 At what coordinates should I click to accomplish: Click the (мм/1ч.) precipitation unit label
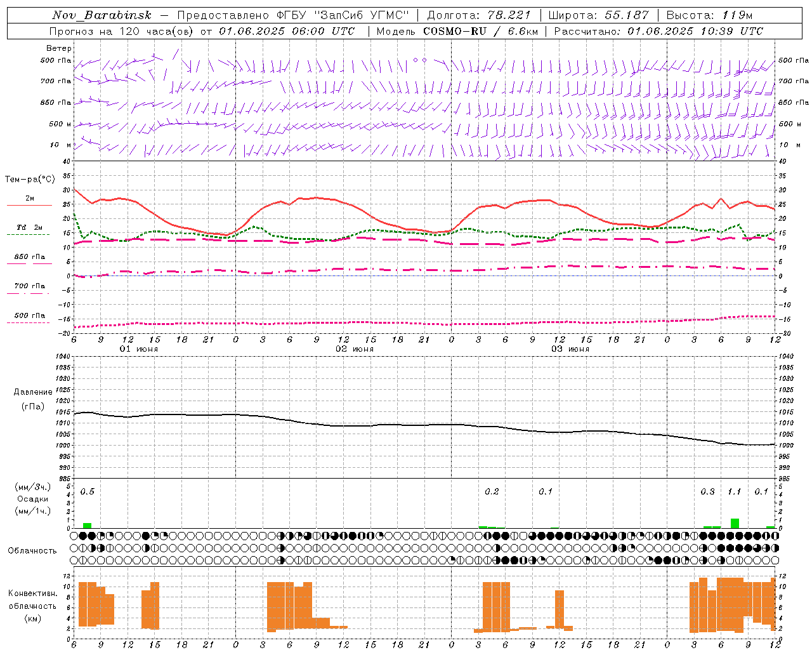(x=33, y=511)
